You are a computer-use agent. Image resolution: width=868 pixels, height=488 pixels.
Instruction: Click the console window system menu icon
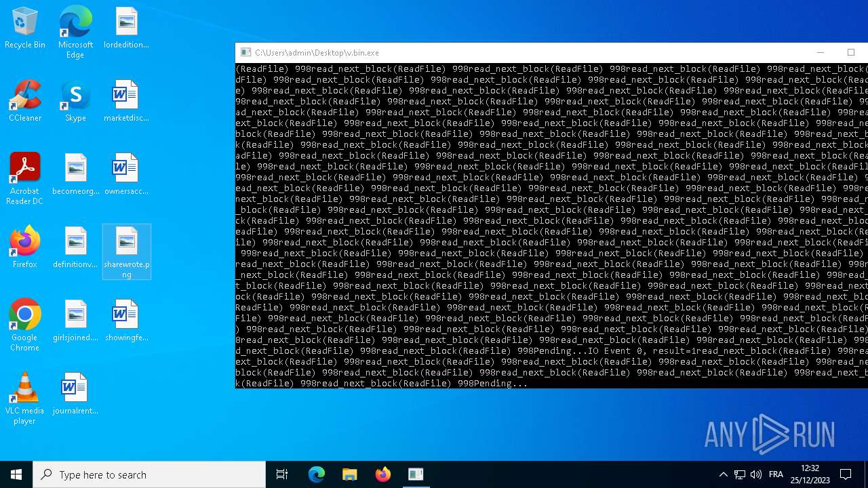(245, 53)
